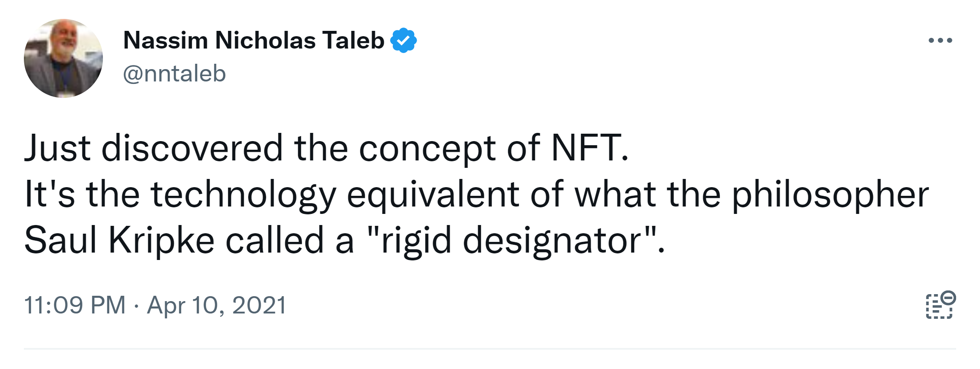Open the three-dot more options menu
Screen dimensions: 980x369
point(940,40)
